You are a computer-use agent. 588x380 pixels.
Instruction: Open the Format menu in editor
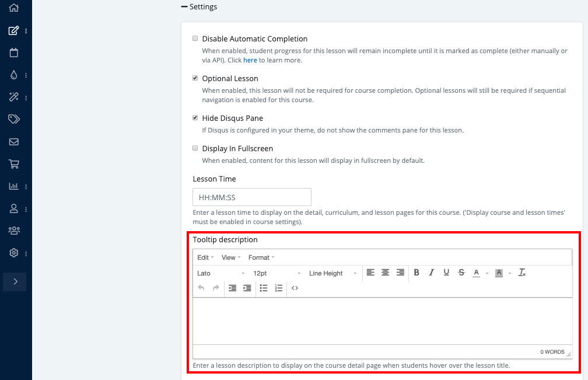coord(261,257)
